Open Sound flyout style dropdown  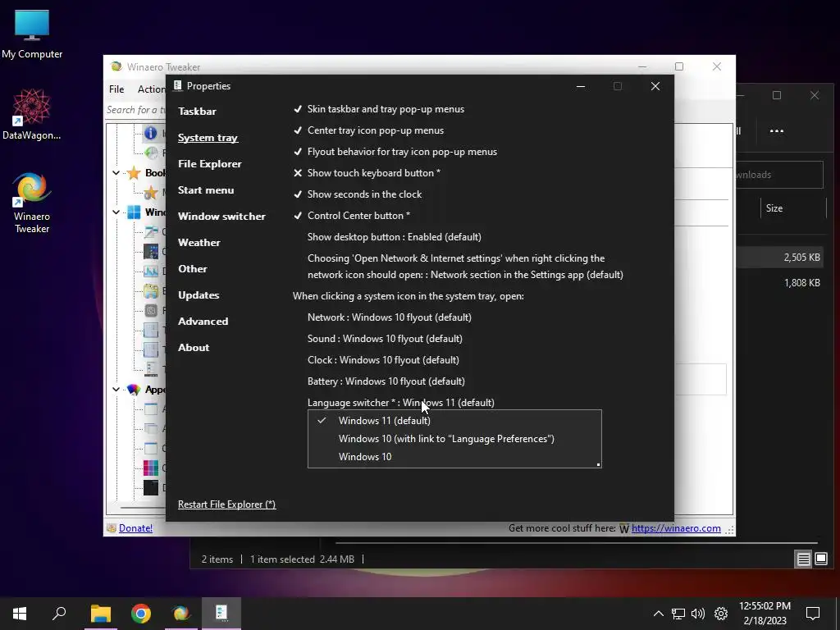pyautogui.click(x=385, y=339)
